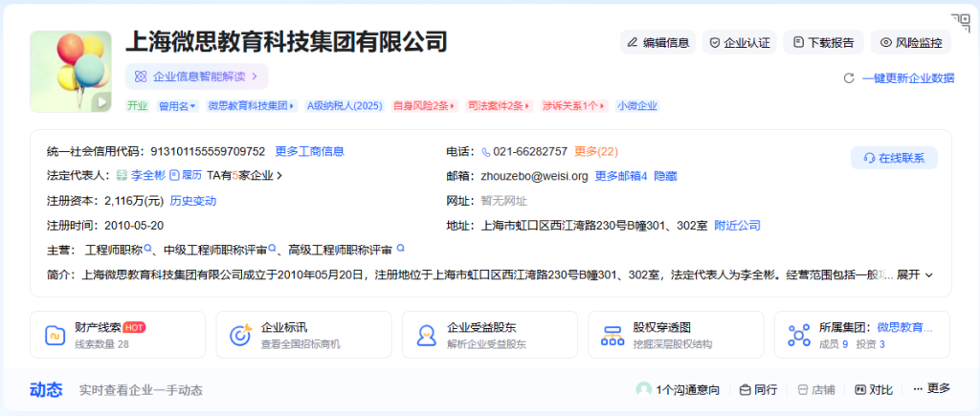Open 更多工商信息 link

tap(310, 151)
